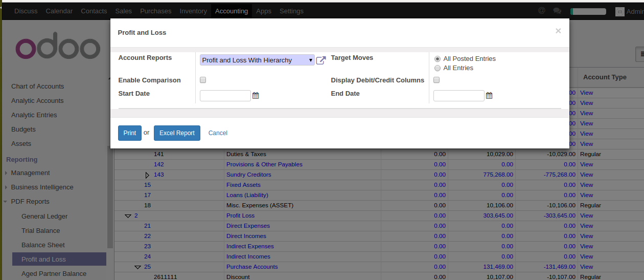Click the Admin user avatar
644x280 pixels.
point(619,11)
